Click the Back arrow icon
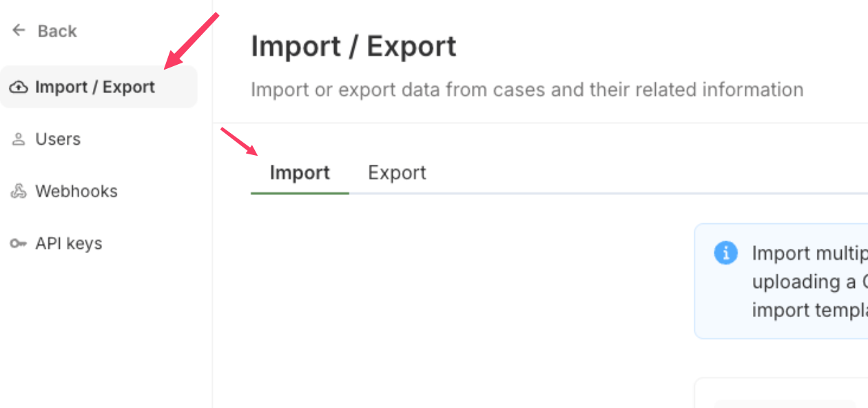The height and width of the screenshot is (408, 868). pos(19,30)
